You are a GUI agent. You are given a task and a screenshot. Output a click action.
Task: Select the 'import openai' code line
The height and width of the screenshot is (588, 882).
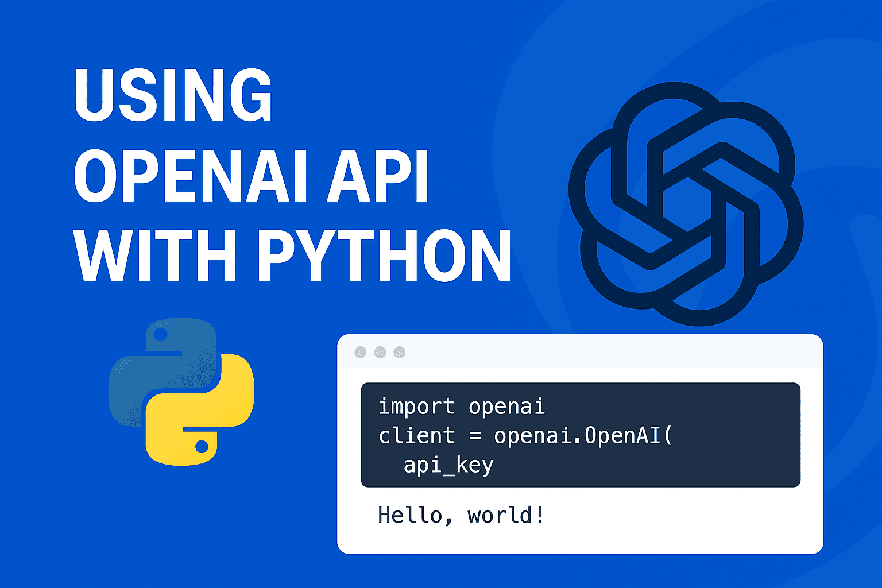[462, 407]
